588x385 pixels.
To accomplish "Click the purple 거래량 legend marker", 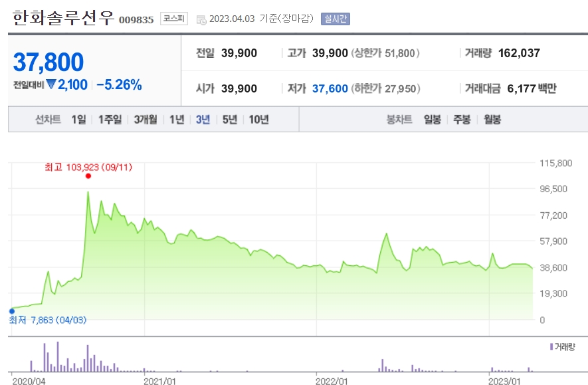I will 551,346.
